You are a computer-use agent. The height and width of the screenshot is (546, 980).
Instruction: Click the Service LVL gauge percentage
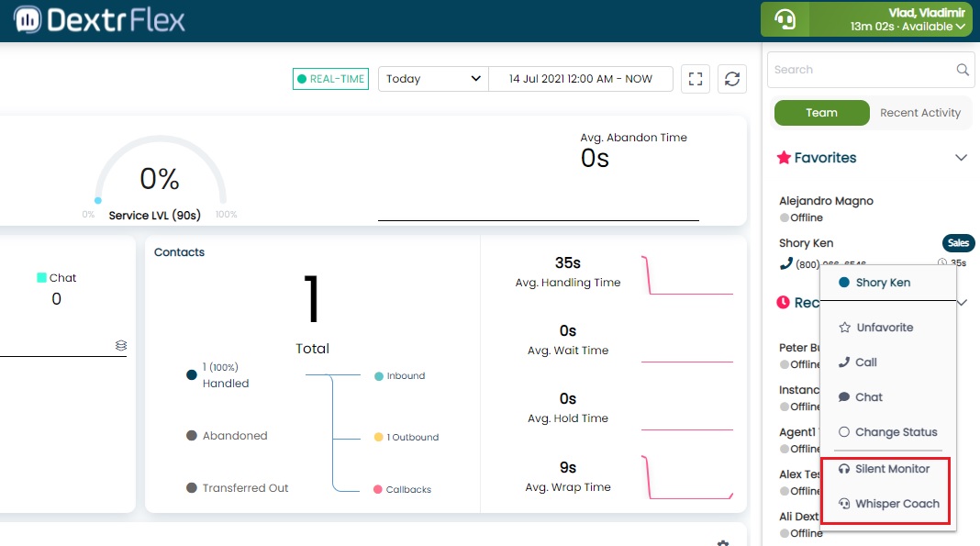pos(160,179)
